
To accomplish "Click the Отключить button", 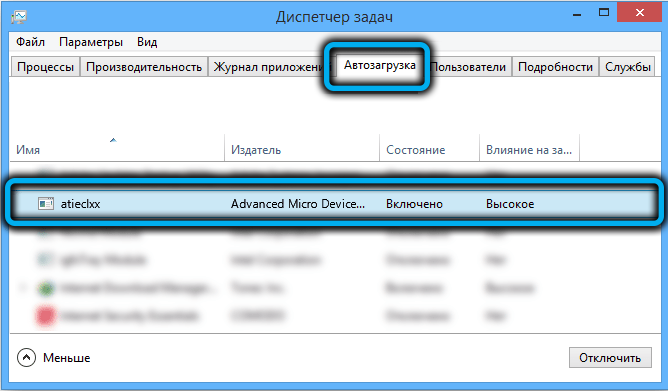I will [x=610, y=358].
